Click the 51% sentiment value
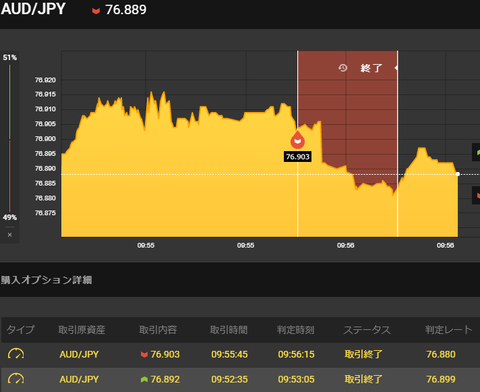Screen dimensions: 480x392 coord(10,57)
